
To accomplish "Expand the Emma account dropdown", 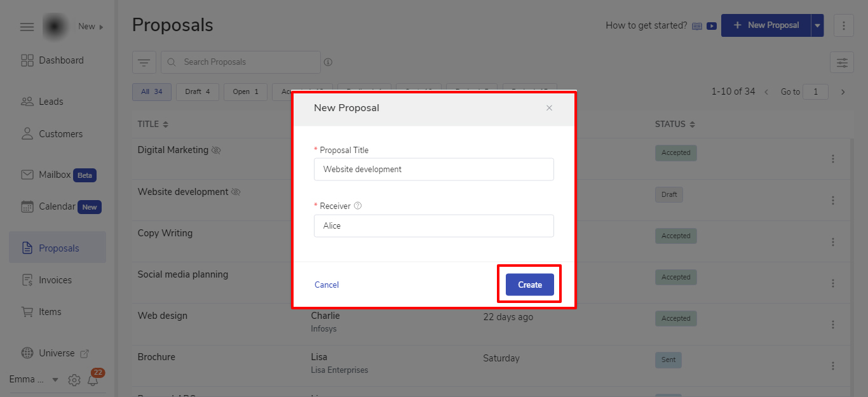I will point(55,380).
